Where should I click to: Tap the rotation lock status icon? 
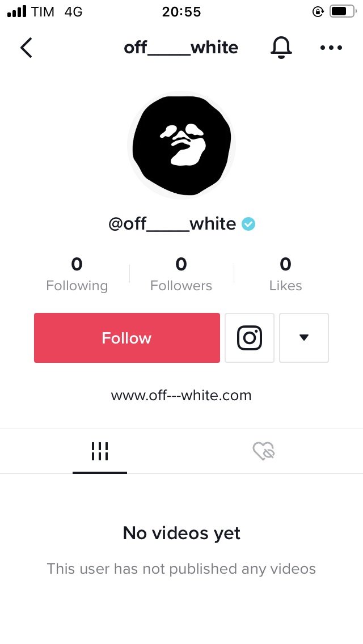(x=318, y=11)
